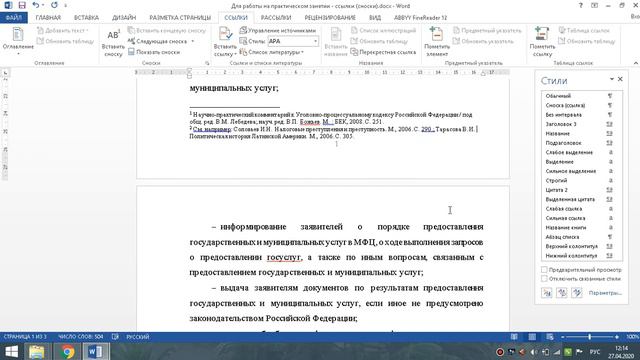Switch to РЕЦЕНЗИРОВАНИЕ tab
The height and width of the screenshot is (360, 640).
click(x=330, y=18)
